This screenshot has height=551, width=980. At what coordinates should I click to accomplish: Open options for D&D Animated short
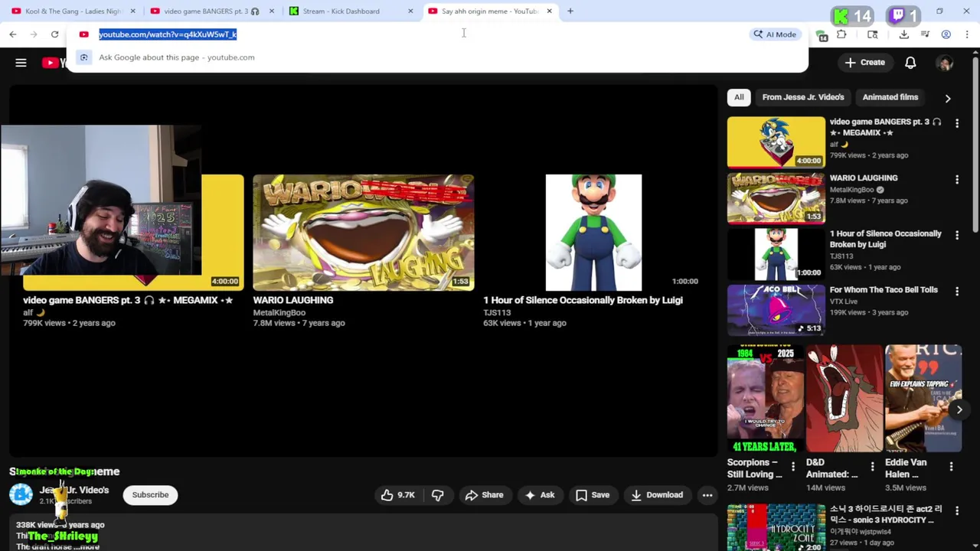click(x=872, y=466)
